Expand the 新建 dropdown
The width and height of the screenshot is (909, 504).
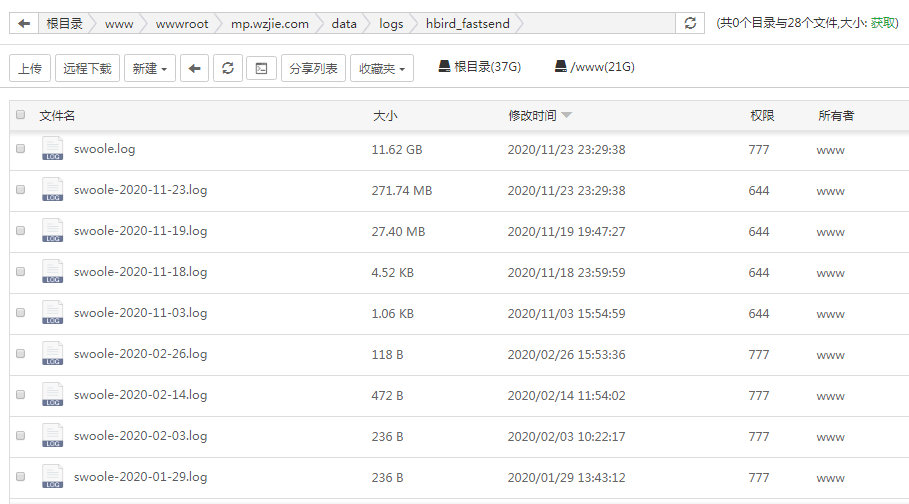(150, 68)
